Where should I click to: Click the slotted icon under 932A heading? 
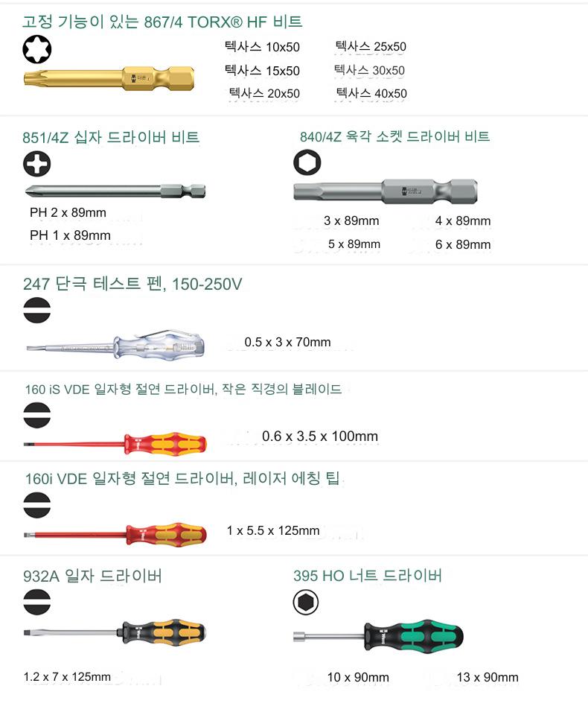click(x=36, y=602)
